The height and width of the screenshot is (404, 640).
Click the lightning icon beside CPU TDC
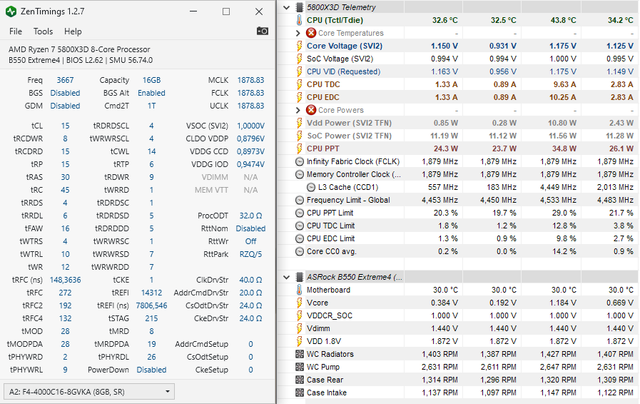click(299, 84)
